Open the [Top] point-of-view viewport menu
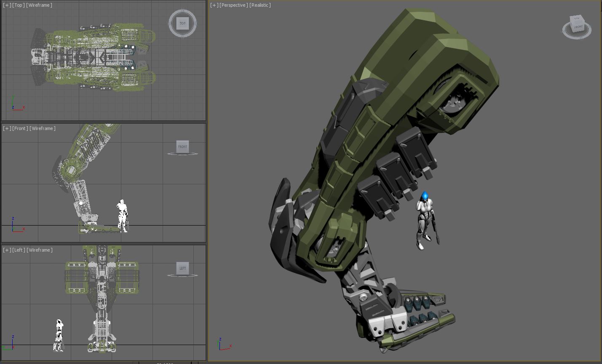The image size is (602, 364). click(x=18, y=5)
